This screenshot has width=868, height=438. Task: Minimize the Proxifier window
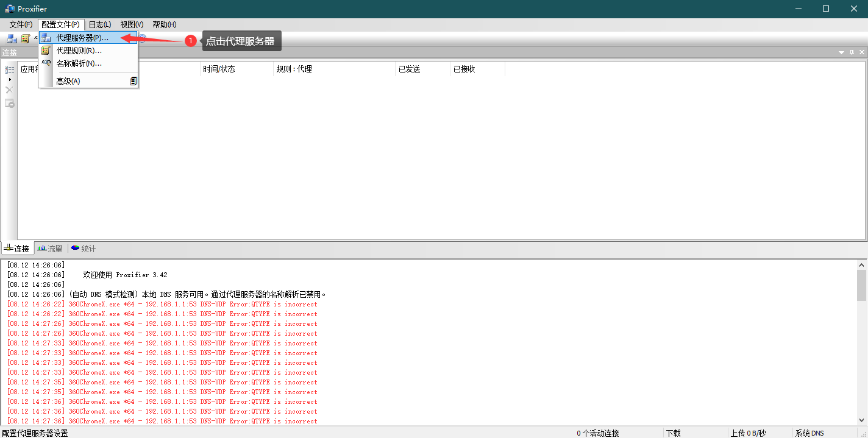pyautogui.click(x=797, y=9)
